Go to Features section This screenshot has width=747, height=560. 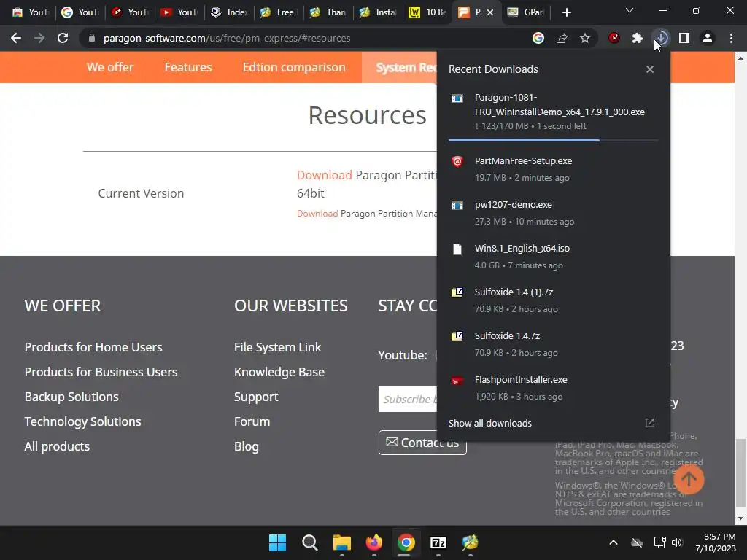coord(188,67)
